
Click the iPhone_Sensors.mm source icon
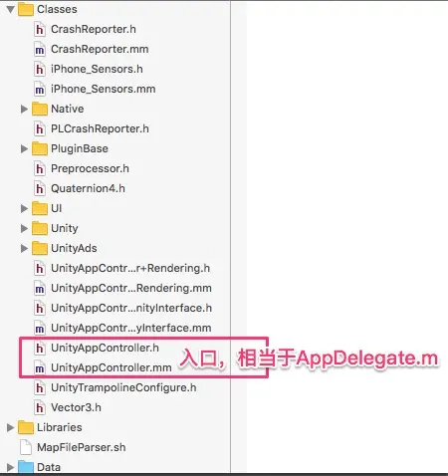40,89
